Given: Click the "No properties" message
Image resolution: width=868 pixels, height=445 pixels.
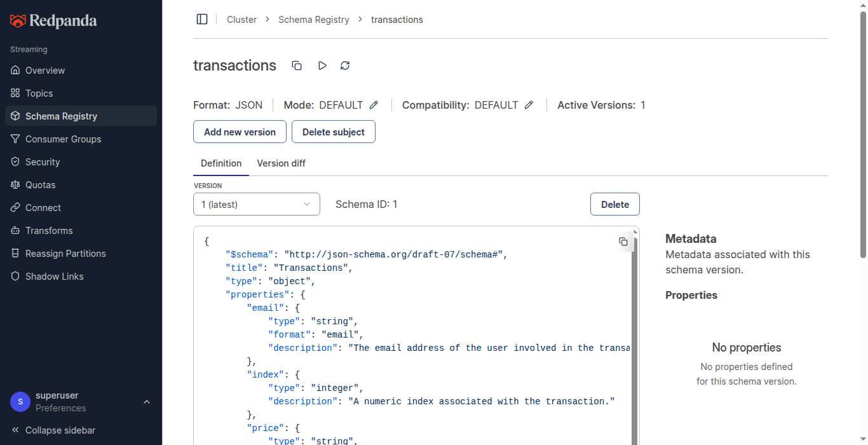Looking at the screenshot, I should (747, 347).
